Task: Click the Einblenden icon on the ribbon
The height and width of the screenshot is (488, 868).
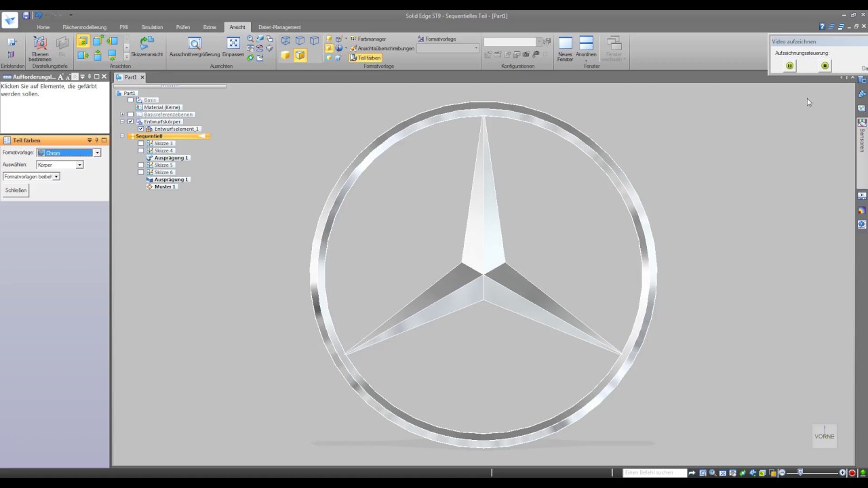Action: pos(12,42)
